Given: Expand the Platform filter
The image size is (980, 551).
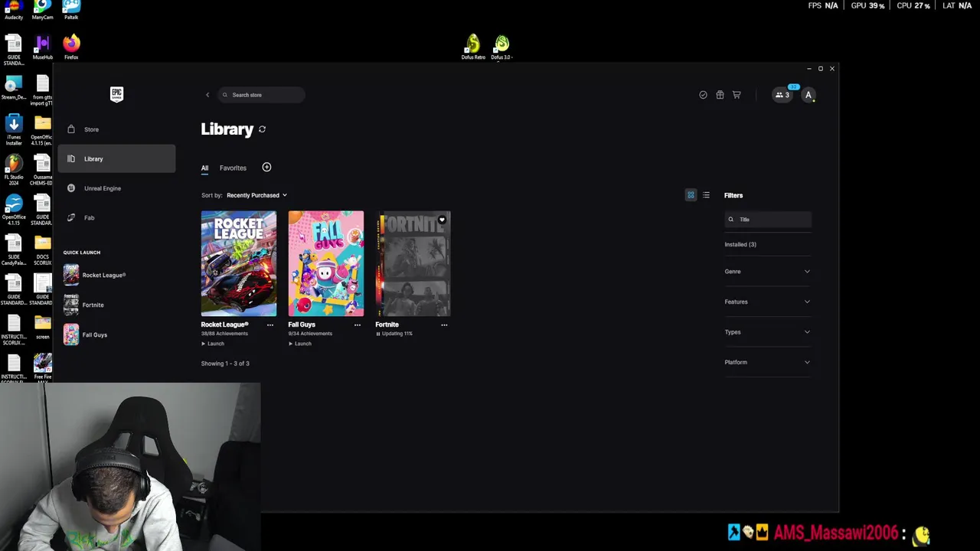Looking at the screenshot, I should [x=767, y=362].
